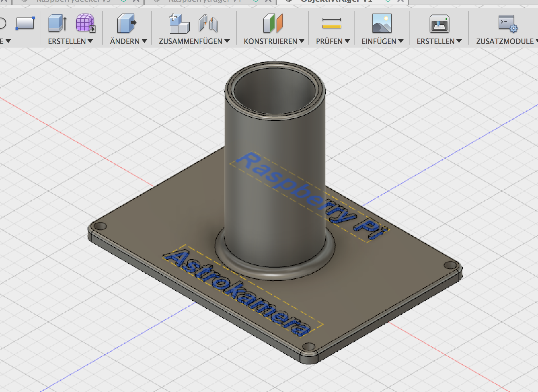Expand the ERSTELLEN dropdown beneath the Extrude icon

(x=70, y=41)
